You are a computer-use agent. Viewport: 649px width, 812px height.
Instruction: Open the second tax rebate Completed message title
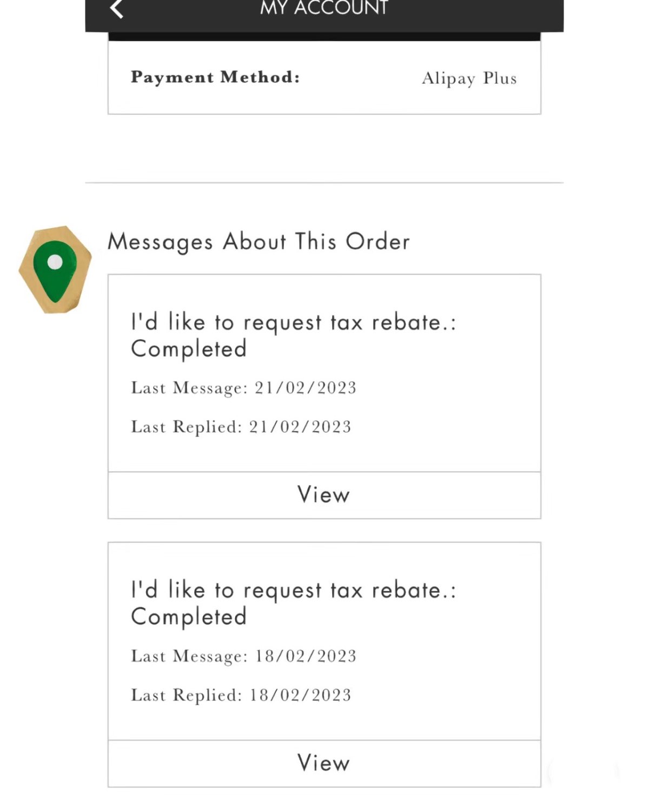tap(294, 603)
